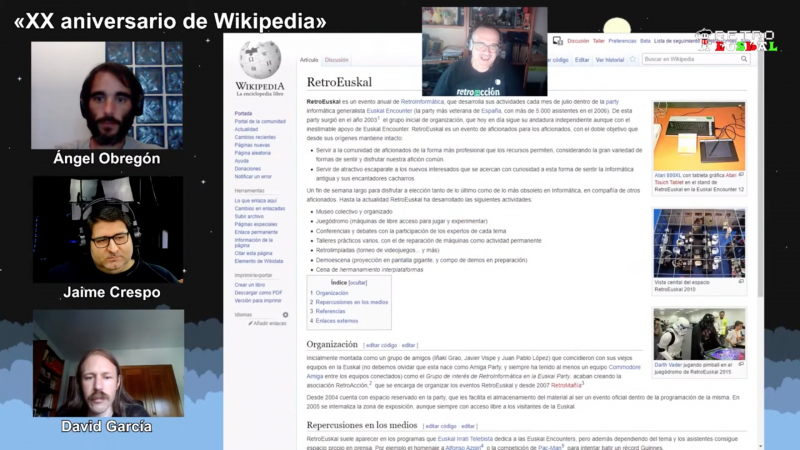
Task: Open Páginas nuevas sidebar link
Action: point(252,145)
